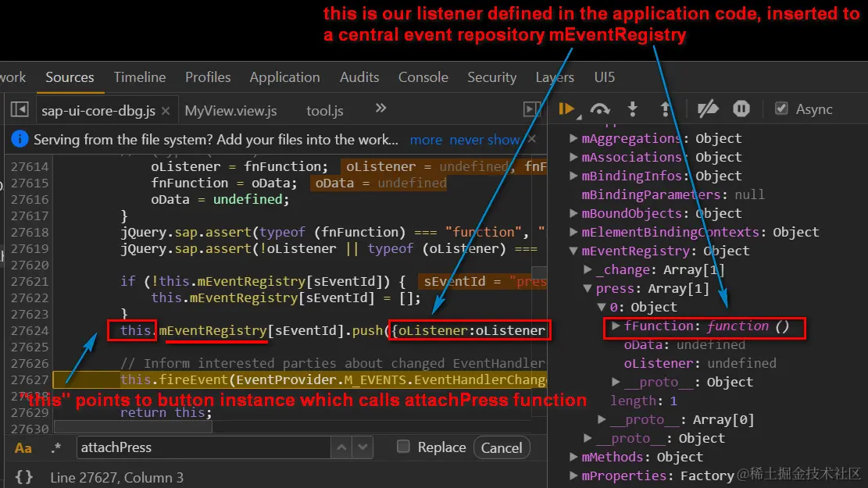The image size is (868, 488).
Task: Expand mProperties Factory entry
Action: [x=574, y=476]
